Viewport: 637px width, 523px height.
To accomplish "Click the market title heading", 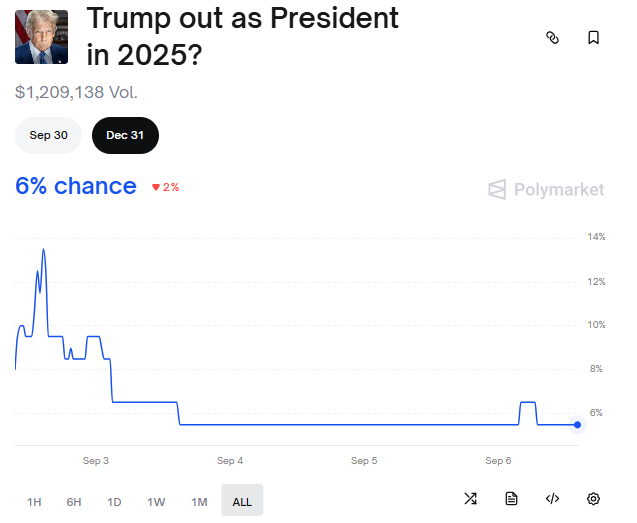I will (242, 36).
